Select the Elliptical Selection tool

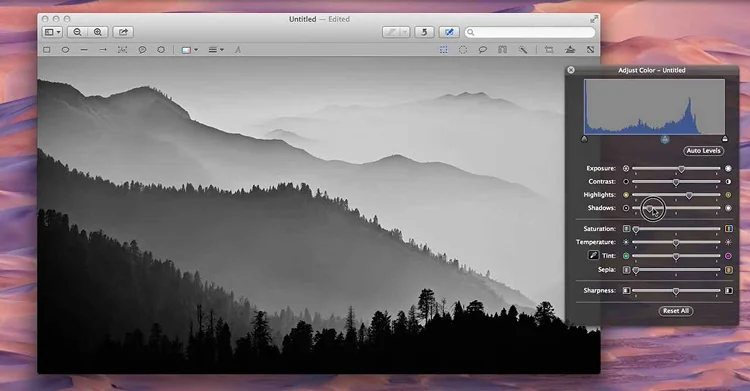[x=463, y=50]
